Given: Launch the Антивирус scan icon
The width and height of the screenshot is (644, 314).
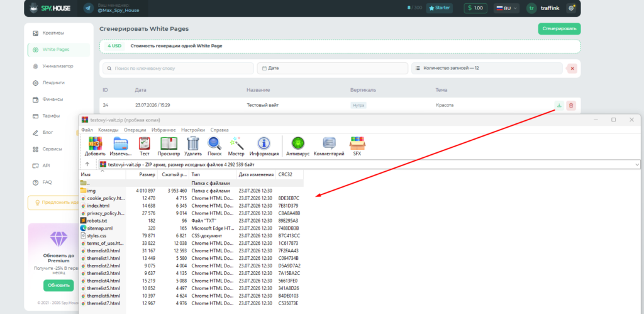Looking at the screenshot, I should coord(297,143).
